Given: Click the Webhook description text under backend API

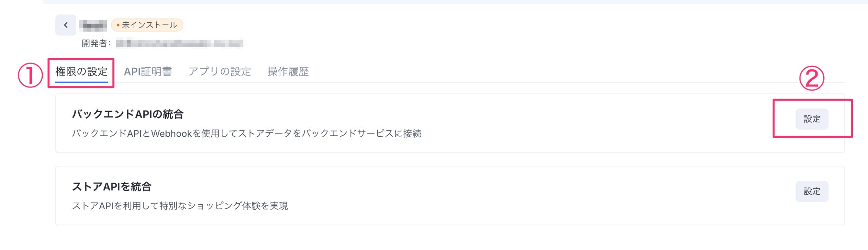Looking at the screenshot, I should click(246, 133).
